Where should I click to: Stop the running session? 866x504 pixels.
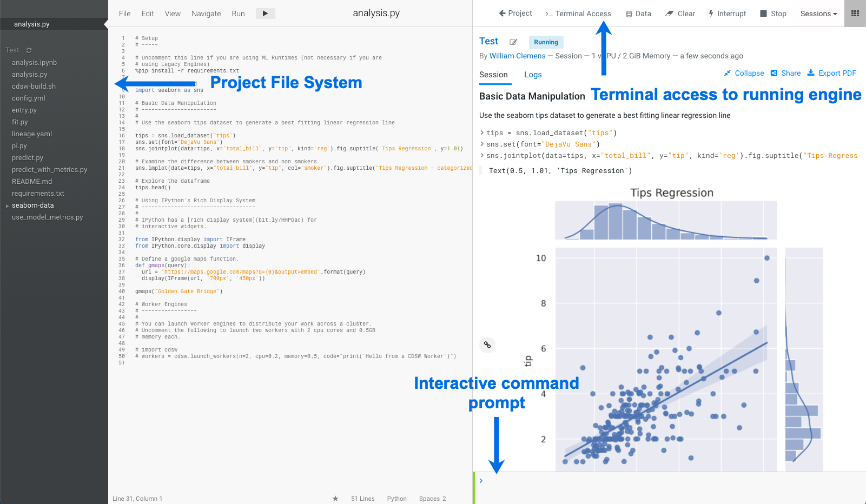[773, 14]
